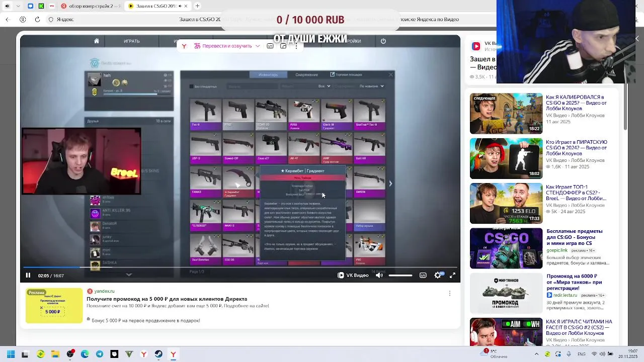Open Yandex Direct promo code ad headline
The height and width of the screenshot is (362, 644).
click(x=167, y=299)
